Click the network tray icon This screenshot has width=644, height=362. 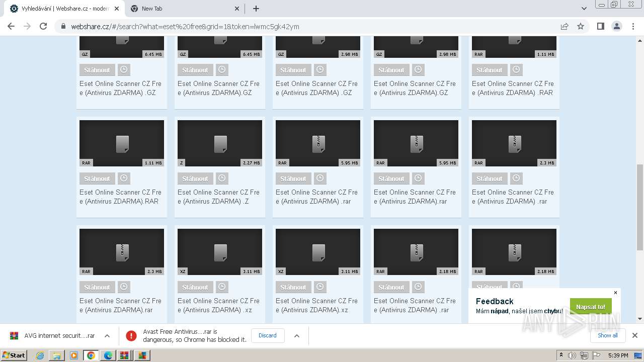click(x=584, y=355)
